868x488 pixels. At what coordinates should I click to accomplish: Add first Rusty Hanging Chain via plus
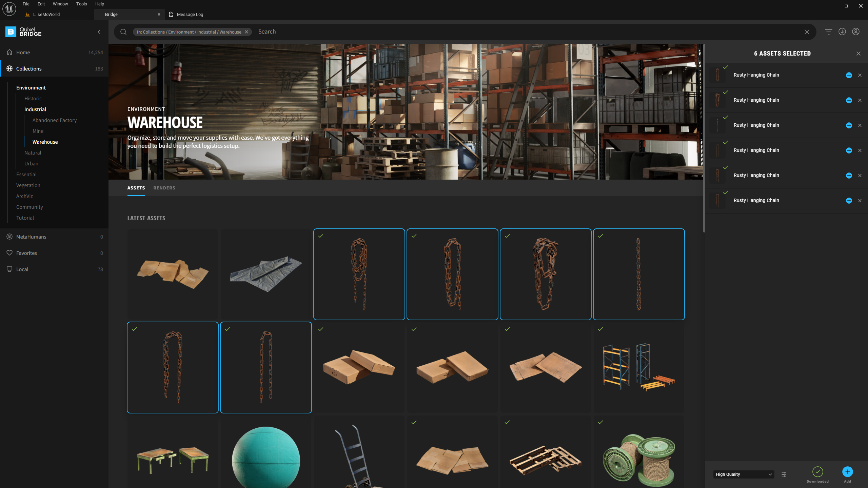[x=849, y=75]
